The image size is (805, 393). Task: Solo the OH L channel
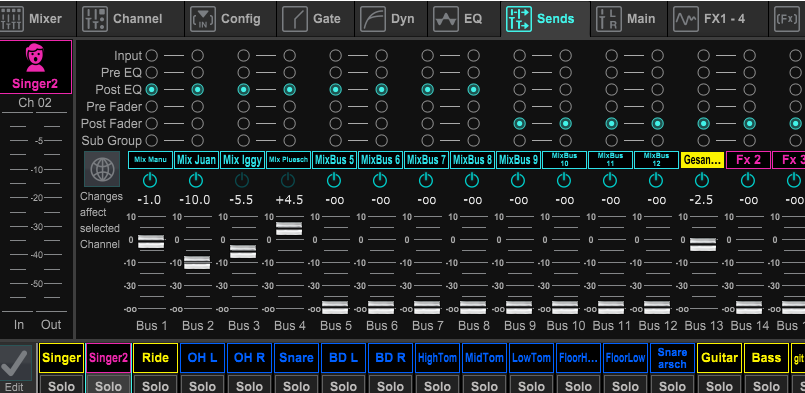[x=202, y=385]
